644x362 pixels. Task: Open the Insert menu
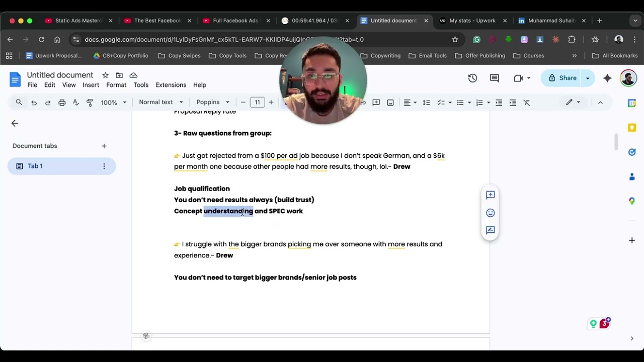point(91,85)
